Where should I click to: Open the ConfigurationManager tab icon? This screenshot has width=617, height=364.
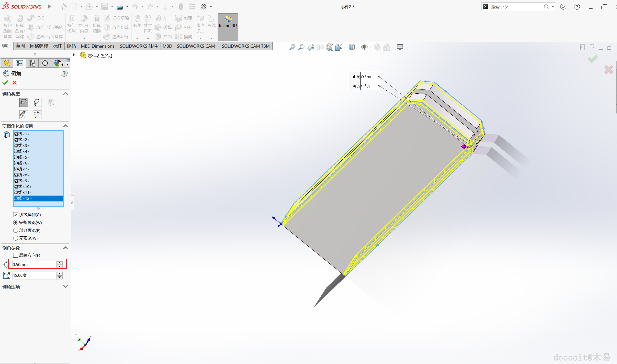(32, 63)
